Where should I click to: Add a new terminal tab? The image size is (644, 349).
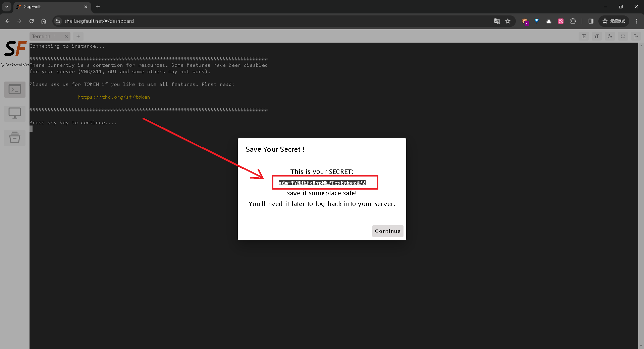(x=78, y=36)
